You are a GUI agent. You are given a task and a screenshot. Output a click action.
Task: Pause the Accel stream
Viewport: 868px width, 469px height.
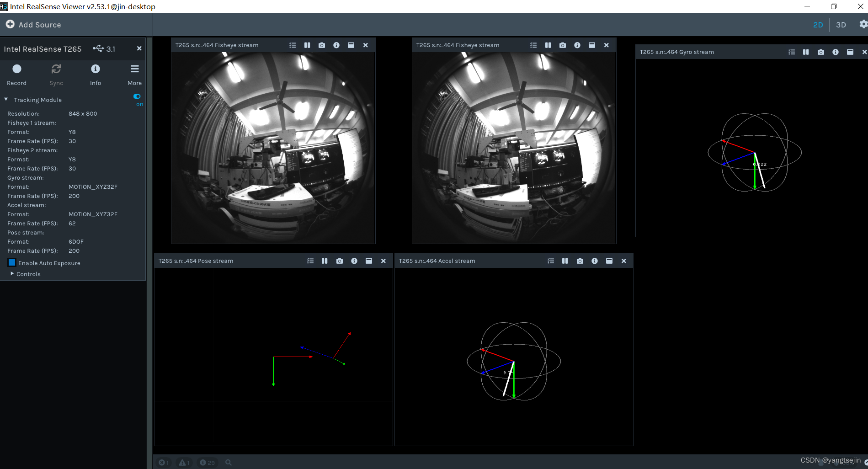click(x=565, y=261)
